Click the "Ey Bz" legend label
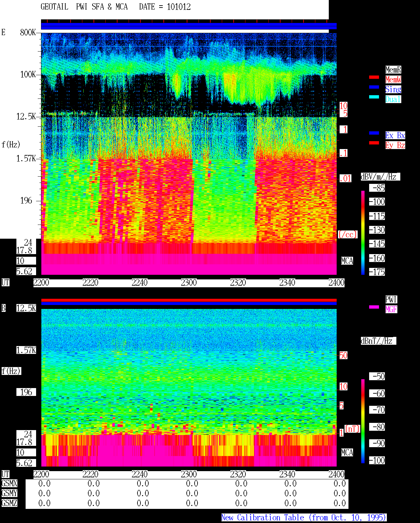Screen dimensions: 420x523 [395, 145]
